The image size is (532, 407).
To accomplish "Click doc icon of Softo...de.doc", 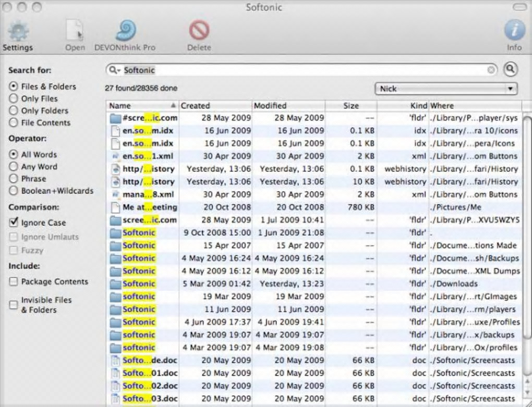I will tap(116, 361).
